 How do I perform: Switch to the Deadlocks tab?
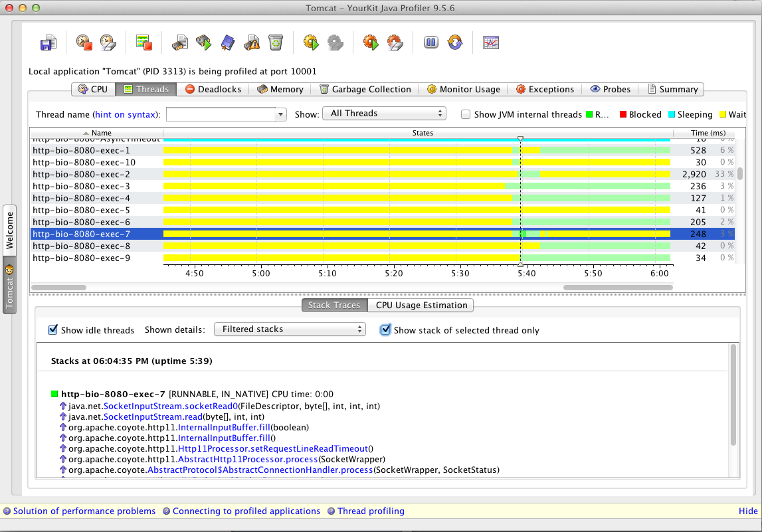pos(213,89)
